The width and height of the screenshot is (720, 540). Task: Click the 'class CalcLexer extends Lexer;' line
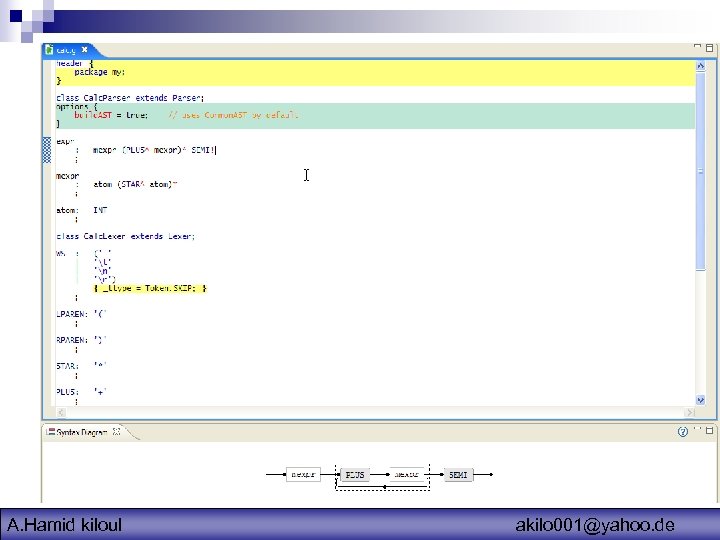125,236
